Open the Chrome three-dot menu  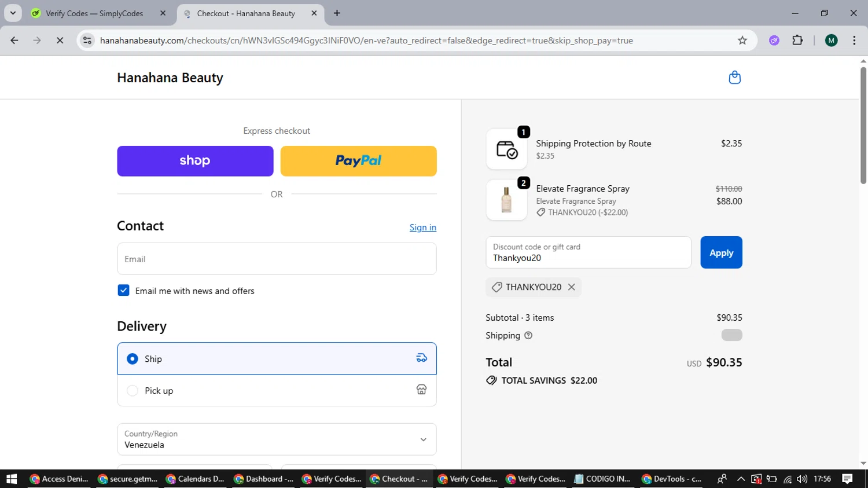pyautogui.click(x=854, y=41)
